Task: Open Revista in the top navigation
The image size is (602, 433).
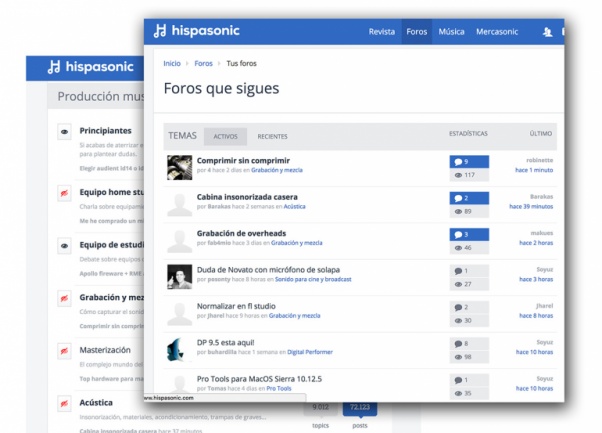Action: (382, 32)
